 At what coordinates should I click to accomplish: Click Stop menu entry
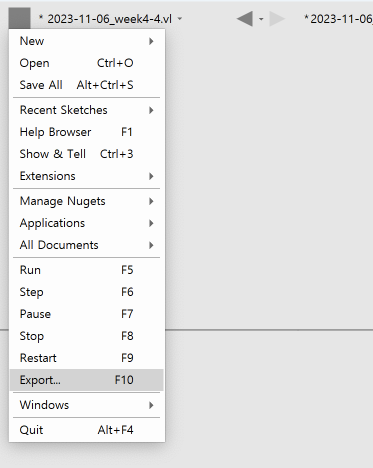pyautogui.click(x=87, y=336)
